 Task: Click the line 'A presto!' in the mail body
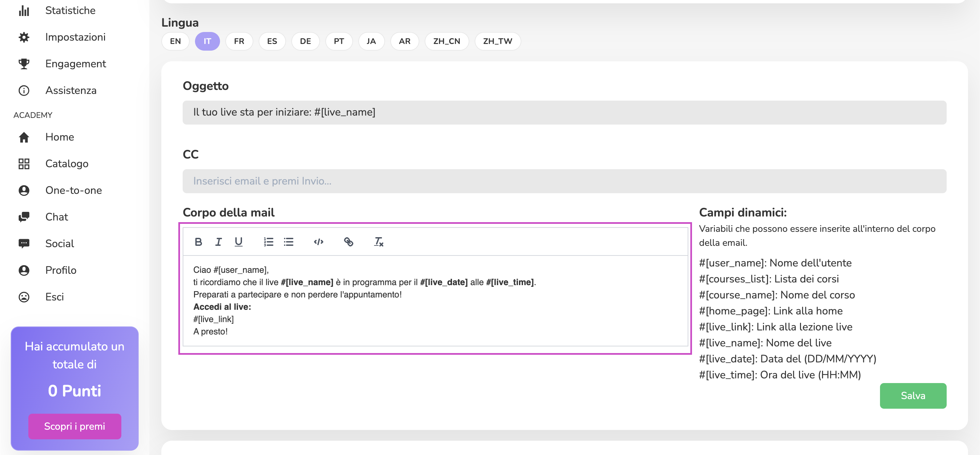pyautogui.click(x=210, y=331)
